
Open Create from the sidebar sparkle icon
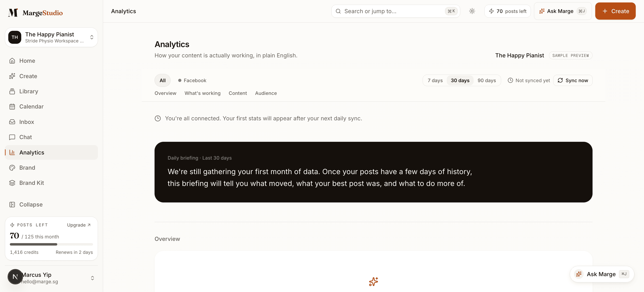(12, 76)
